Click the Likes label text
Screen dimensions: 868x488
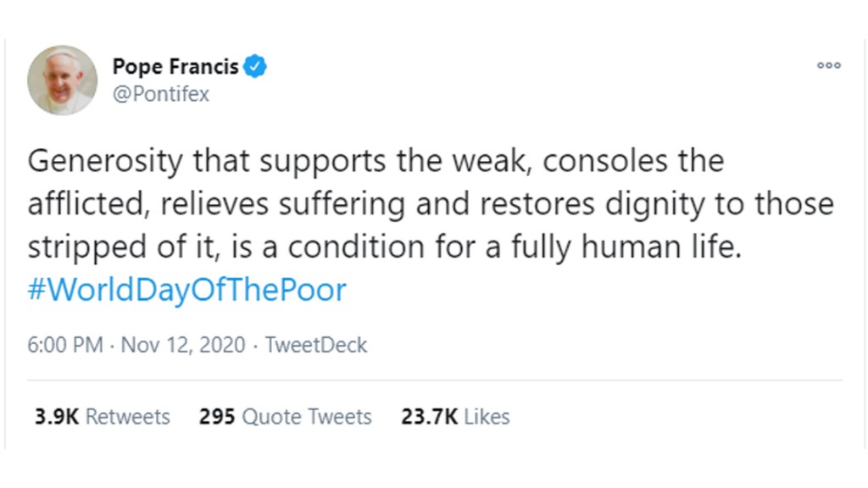click(487, 417)
